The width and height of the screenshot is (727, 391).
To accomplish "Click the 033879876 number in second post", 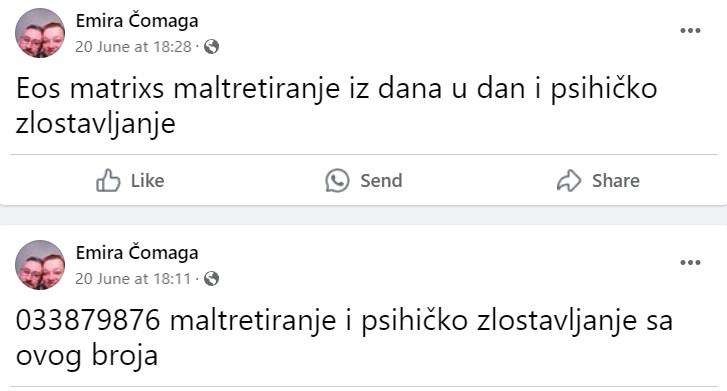I will tap(88, 320).
